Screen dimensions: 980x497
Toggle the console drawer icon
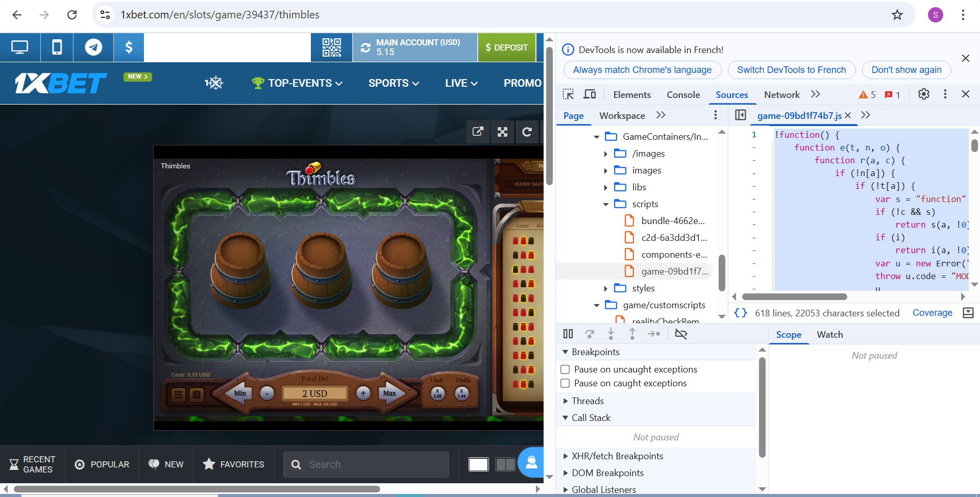(x=968, y=313)
